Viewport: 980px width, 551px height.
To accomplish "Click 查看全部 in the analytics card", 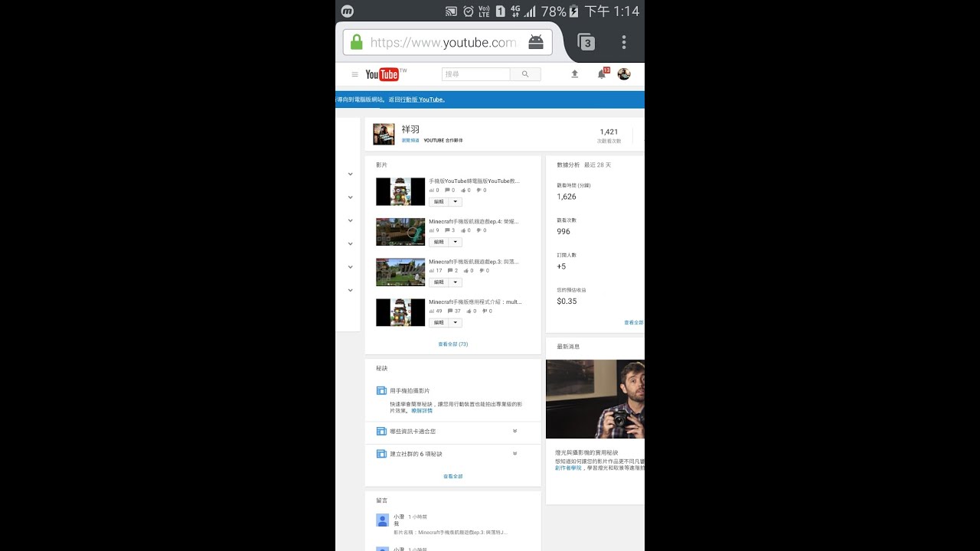I will click(633, 323).
